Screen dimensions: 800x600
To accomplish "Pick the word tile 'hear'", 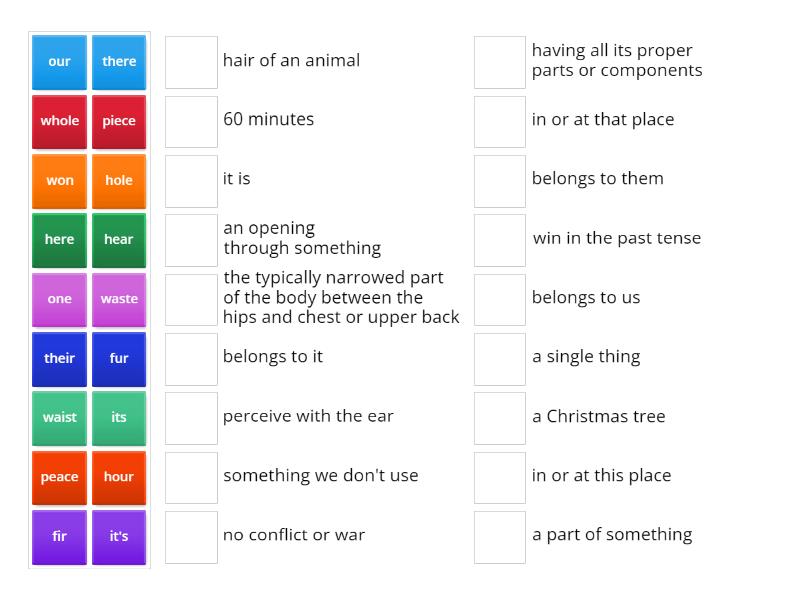I will pyautogui.click(x=119, y=240).
